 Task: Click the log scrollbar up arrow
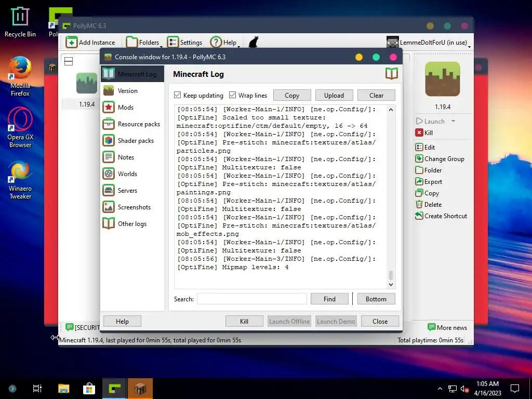391,110
